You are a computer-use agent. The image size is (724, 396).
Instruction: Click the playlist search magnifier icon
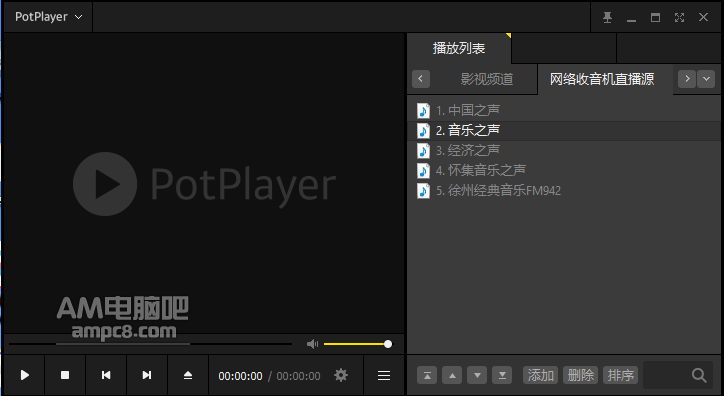pyautogui.click(x=699, y=376)
